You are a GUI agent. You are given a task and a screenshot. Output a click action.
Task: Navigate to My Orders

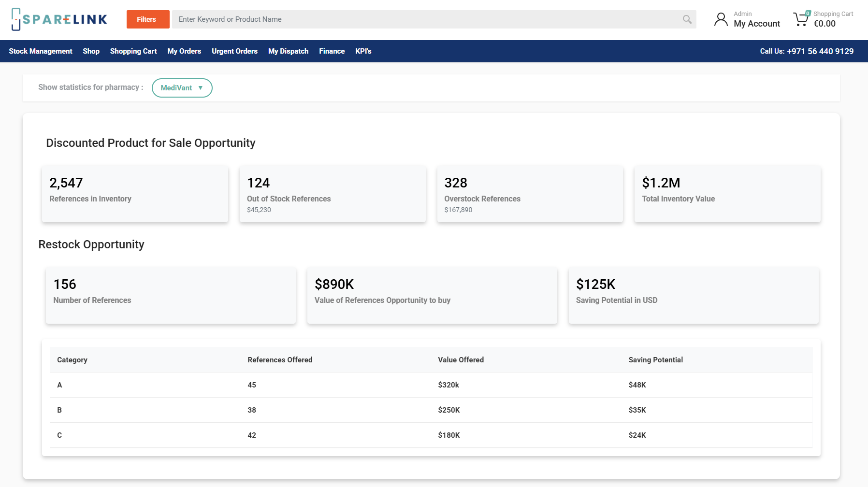(184, 51)
